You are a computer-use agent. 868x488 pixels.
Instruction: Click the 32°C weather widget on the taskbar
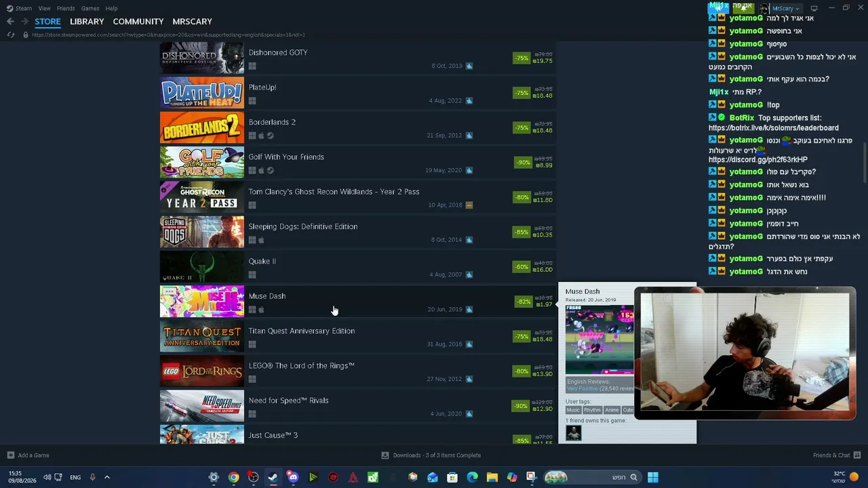coord(845,477)
